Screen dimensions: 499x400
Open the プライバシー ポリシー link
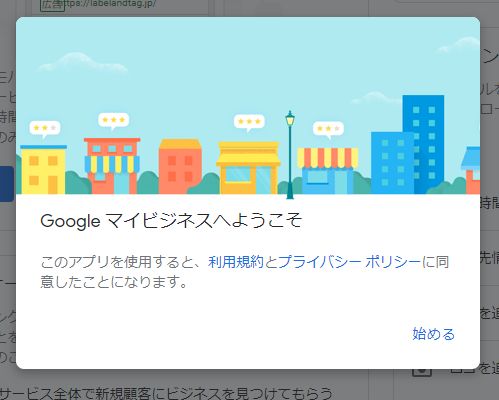point(349,262)
